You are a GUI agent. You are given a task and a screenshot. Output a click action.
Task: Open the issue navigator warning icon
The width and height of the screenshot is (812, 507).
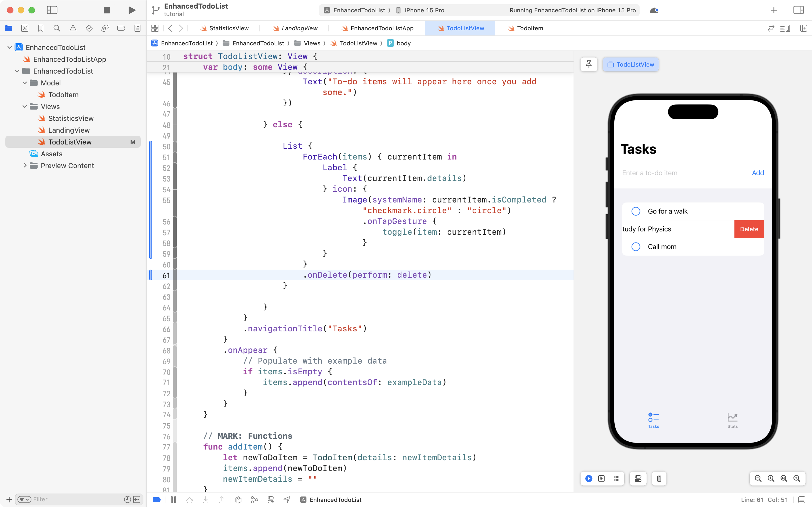click(73, 28)
